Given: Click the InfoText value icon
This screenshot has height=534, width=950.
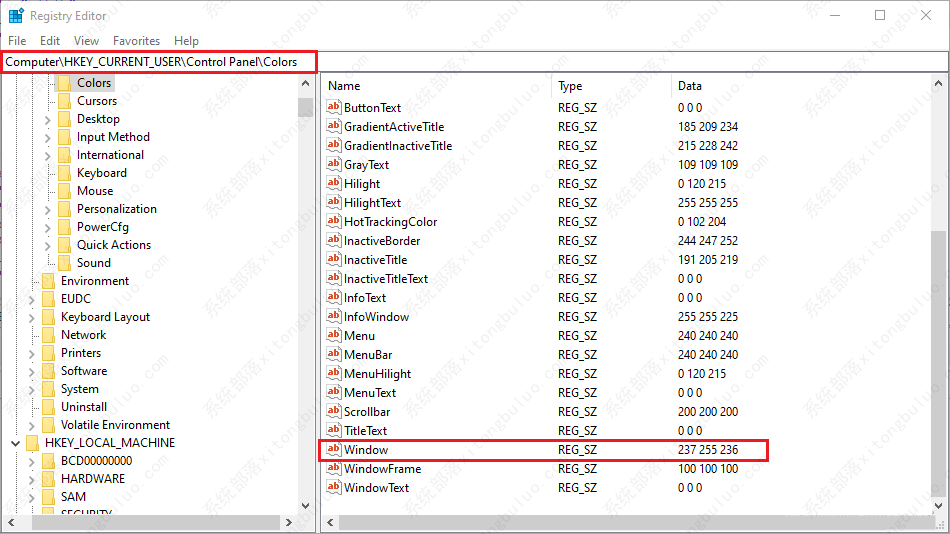Looking at the screenshot, I should (x=333, y=297).
